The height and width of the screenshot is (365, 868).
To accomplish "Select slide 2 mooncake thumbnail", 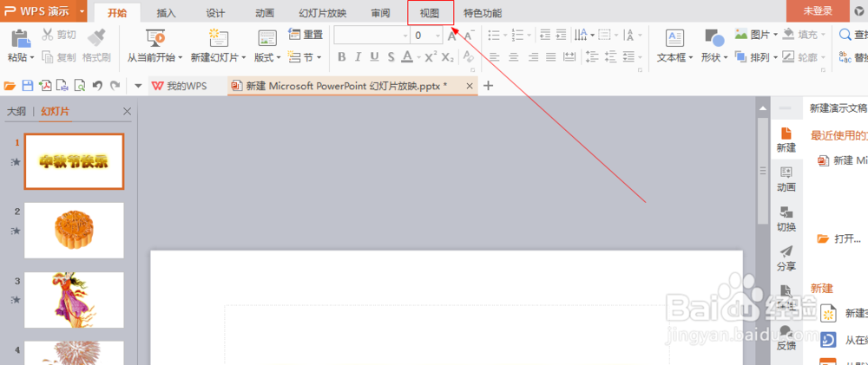I will tap(74, 230).
